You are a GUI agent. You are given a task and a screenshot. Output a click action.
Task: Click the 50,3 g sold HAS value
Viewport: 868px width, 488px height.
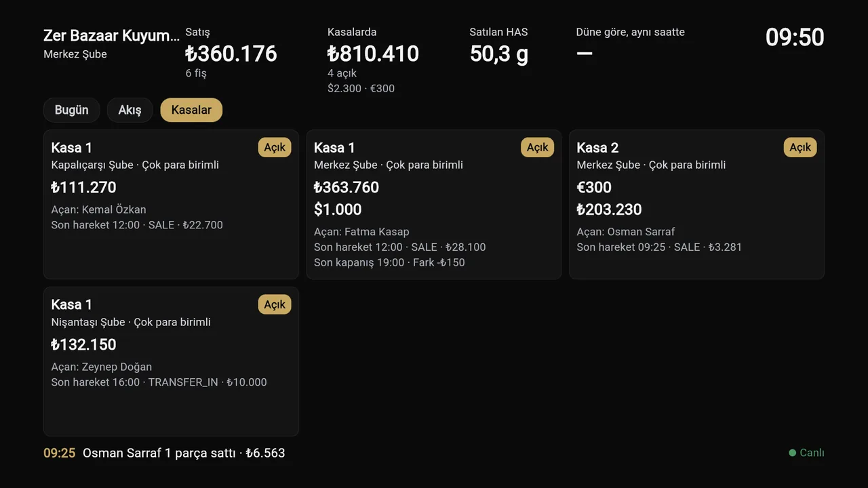pos(499,54)
